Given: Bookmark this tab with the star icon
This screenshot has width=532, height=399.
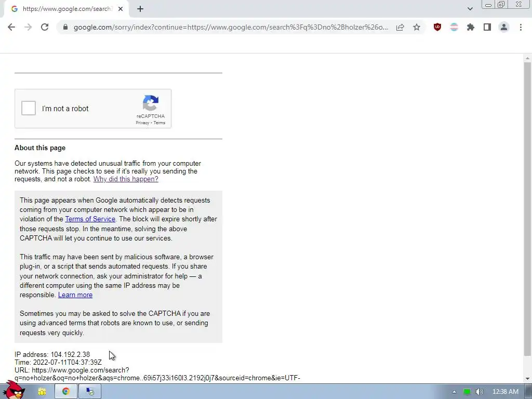Looking at the screenshot, I should (417, 27).
